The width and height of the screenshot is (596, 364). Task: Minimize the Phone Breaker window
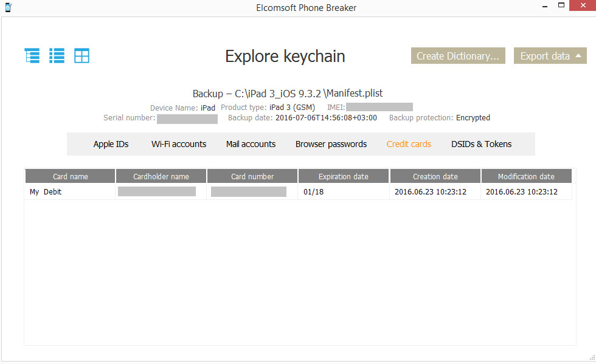click(545, 7)
